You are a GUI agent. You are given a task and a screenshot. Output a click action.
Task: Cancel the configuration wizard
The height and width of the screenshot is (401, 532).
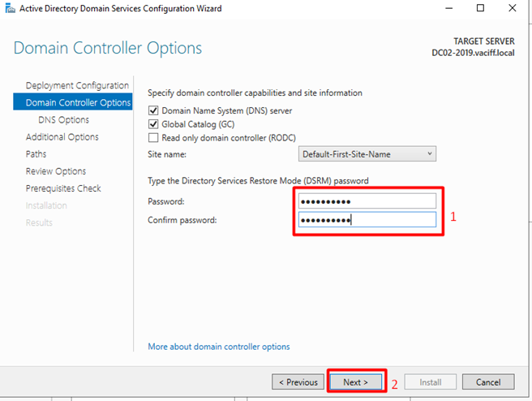tap(488, 382)
